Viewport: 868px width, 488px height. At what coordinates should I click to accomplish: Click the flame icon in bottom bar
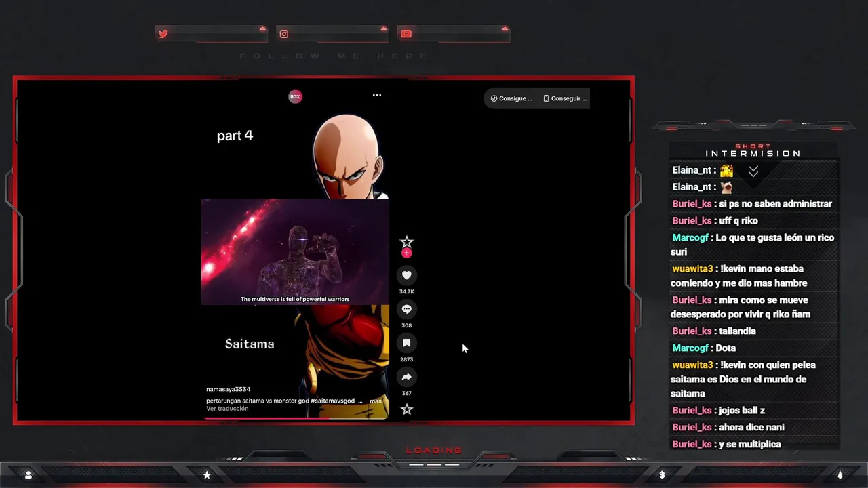point(840,475)
